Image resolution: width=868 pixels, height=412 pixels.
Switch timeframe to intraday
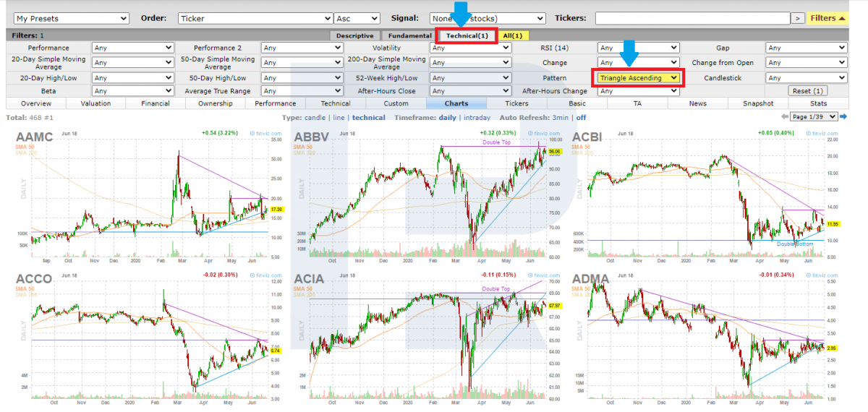click(476, 117)
